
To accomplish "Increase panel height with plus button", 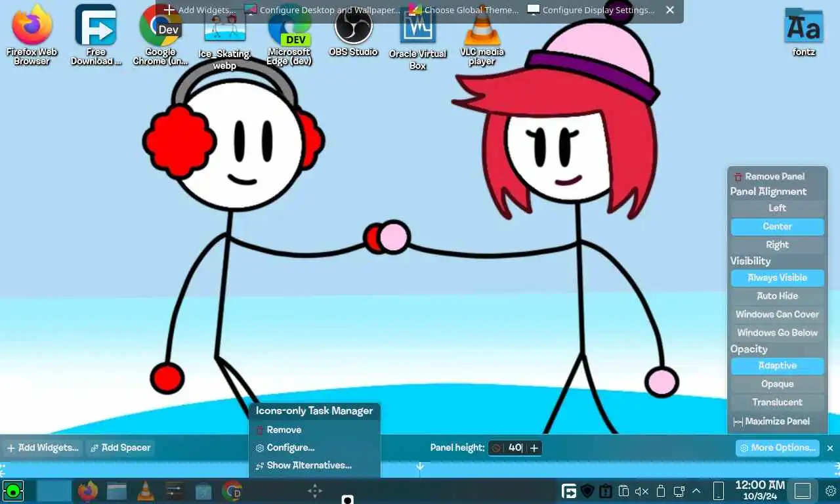I will click(x=534, y=448).
